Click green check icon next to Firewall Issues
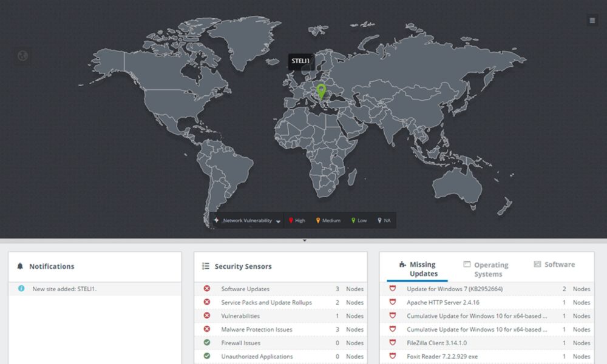 point(207,343)
